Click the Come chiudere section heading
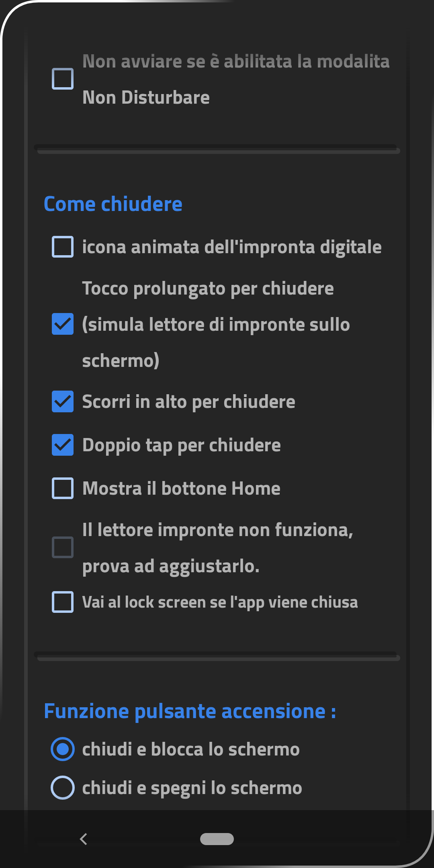 tap(113, 204)
